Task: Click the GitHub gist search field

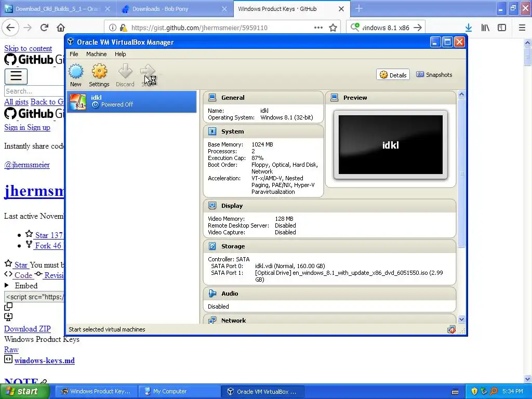Action: [x=34, y=91]
